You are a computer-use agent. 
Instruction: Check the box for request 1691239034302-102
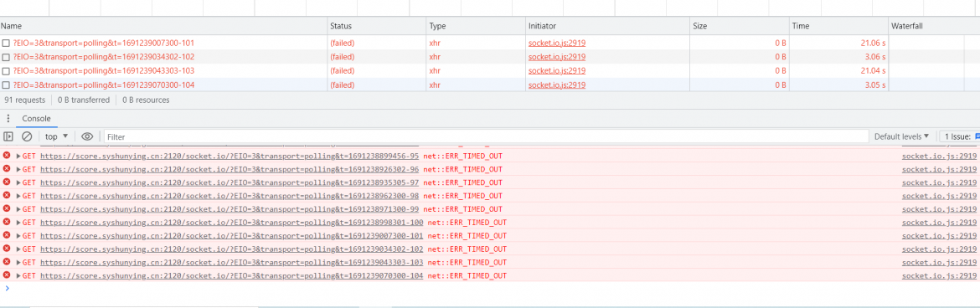tap(6, 57)
